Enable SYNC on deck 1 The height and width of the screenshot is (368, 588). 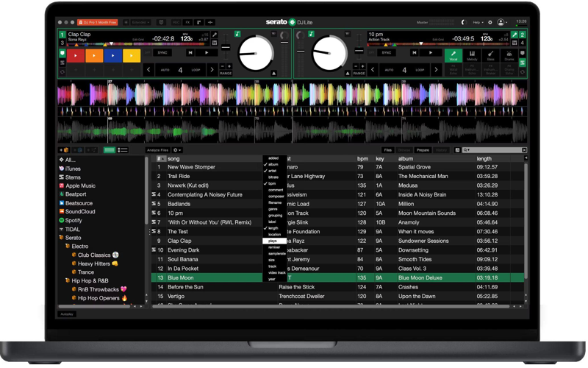pos(162,53)
